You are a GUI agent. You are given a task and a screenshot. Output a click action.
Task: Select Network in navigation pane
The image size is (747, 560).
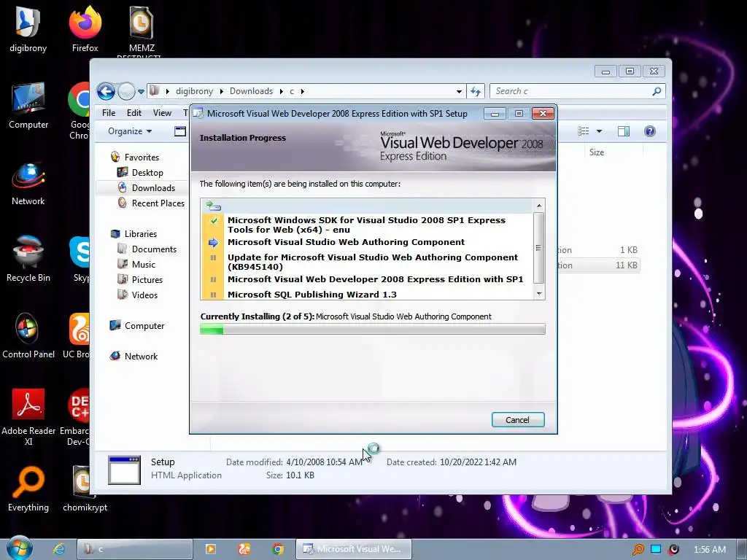point(141,356)
